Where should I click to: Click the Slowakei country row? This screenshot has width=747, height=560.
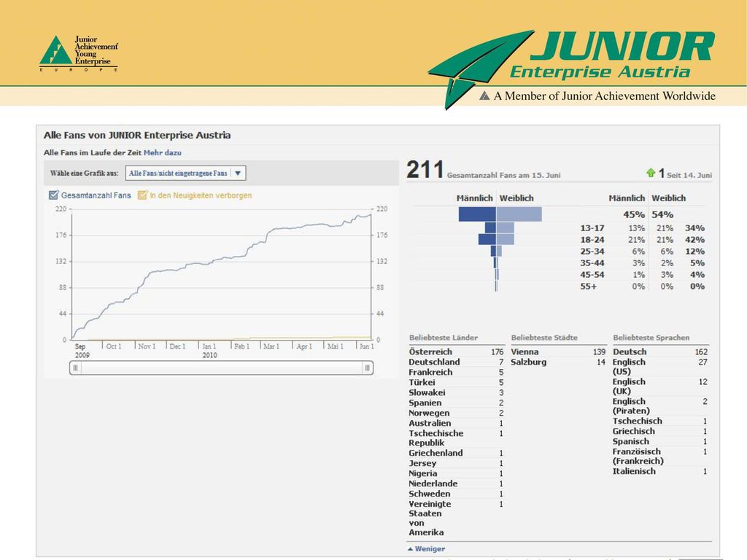[x=456, y=393]
